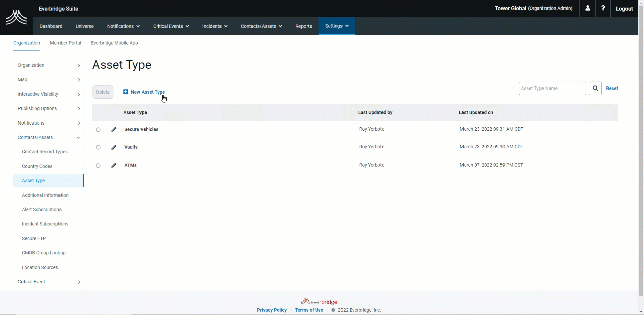The image size is (644, 315).
Task: Edit ATMs via its pencil icon
Action: [x=114, y=165]
